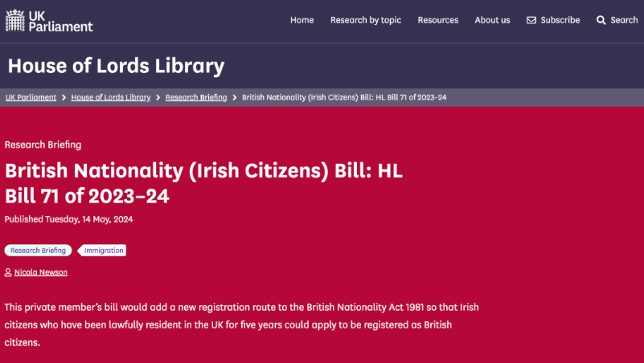The image size is (644, 363).
Task: Select the Resources navigation item
Action: (438, 20)
